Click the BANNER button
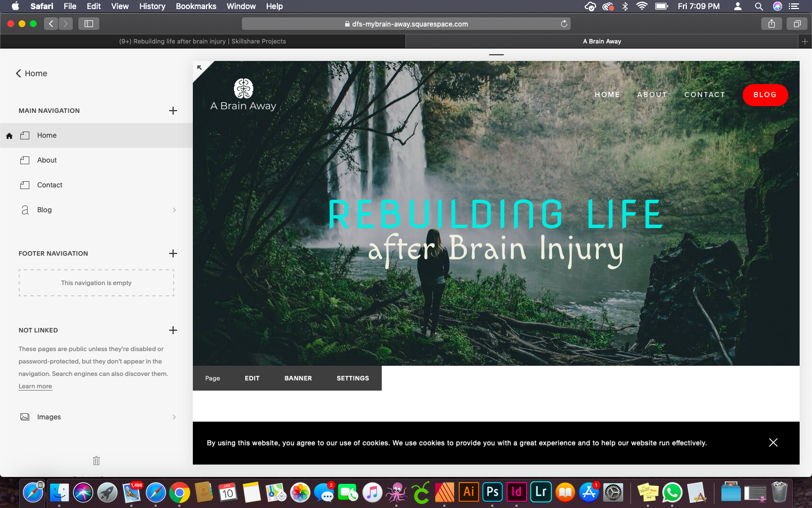The height and width of the screenshot is (508, 812). point(298,378)
